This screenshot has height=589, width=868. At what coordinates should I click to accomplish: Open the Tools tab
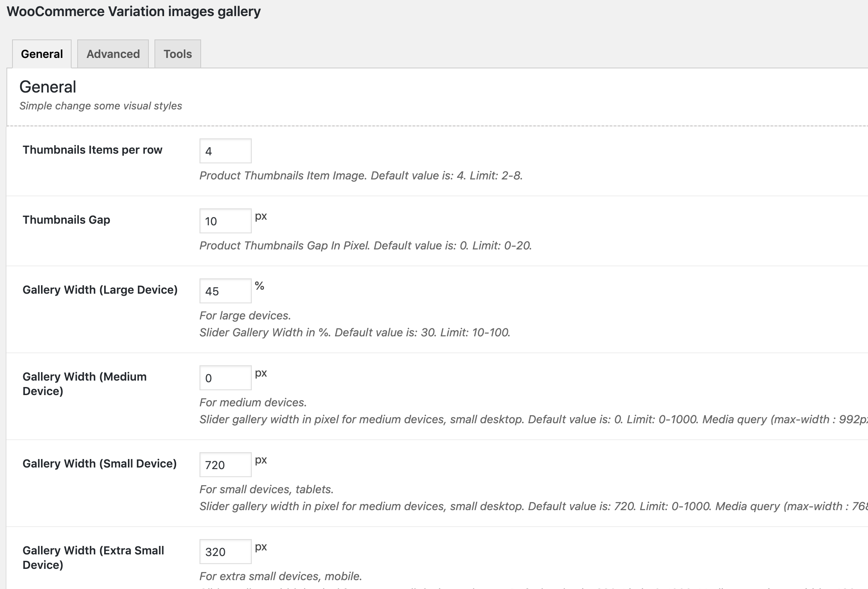(177, 54)
